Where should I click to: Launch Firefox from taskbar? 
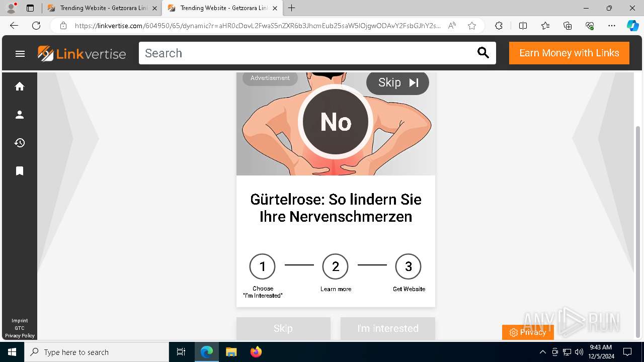[x=256, y=352]
